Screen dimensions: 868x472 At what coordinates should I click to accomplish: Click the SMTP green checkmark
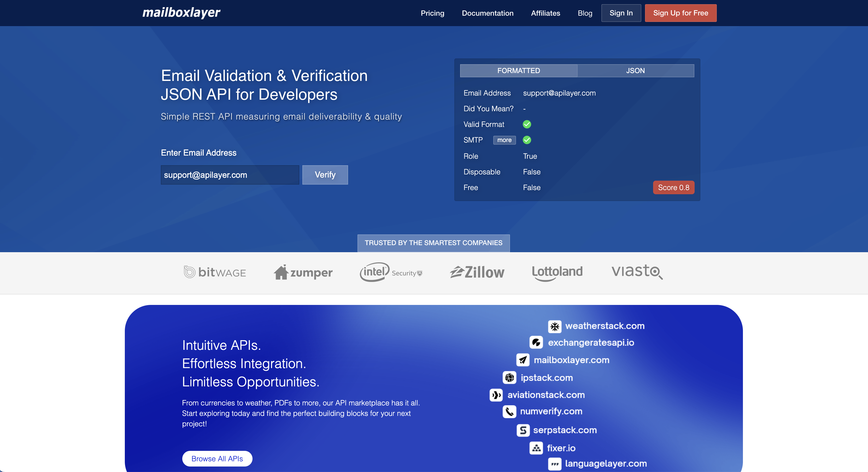pyautogui.click(x=527, y=140)
